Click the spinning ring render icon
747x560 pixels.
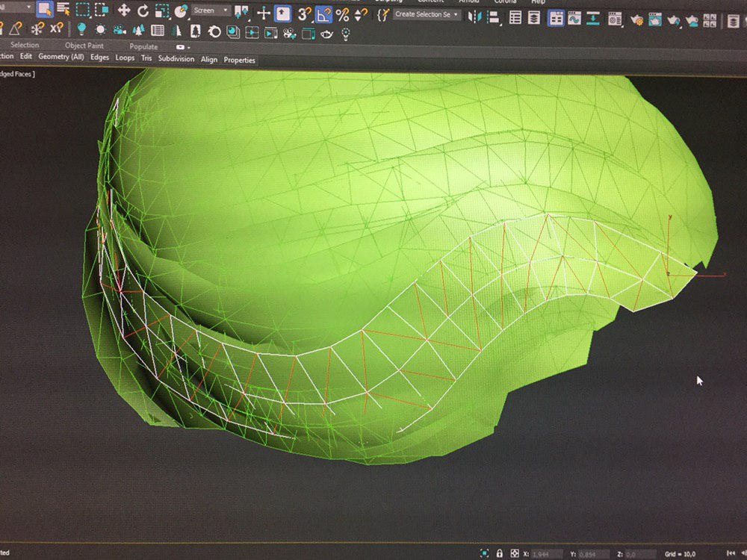214,32
